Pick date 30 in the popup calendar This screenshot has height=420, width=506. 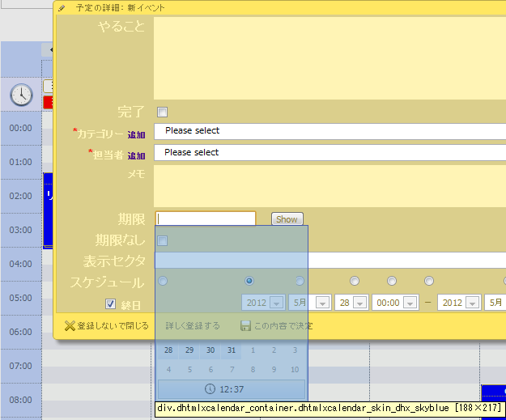pyautogui.click(x=210, y=350)
